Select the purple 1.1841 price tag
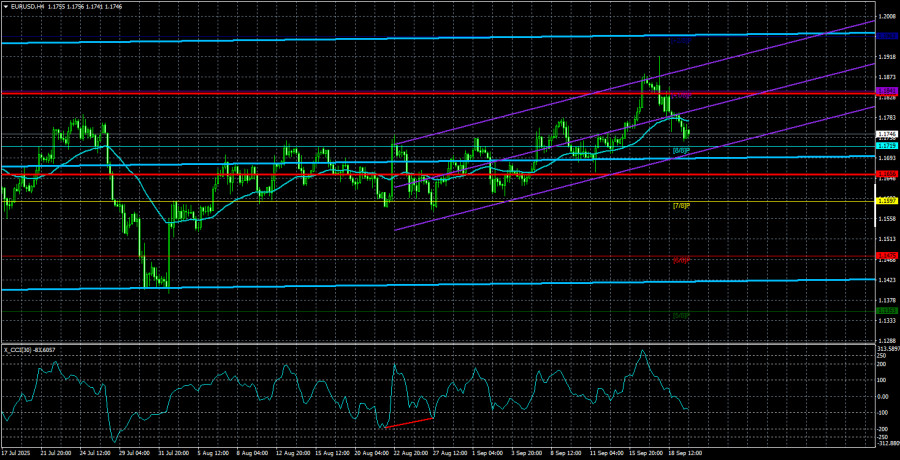 pos(886,91)
